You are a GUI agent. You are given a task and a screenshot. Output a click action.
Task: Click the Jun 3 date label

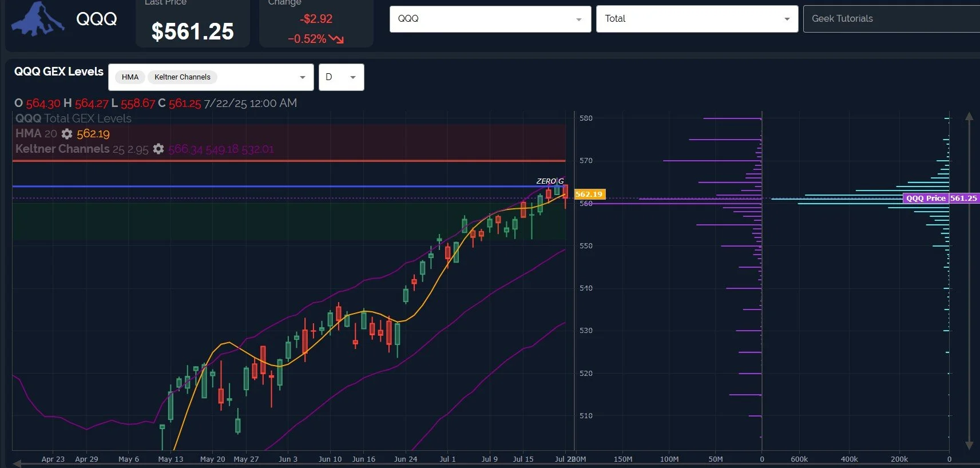point(288,459)
